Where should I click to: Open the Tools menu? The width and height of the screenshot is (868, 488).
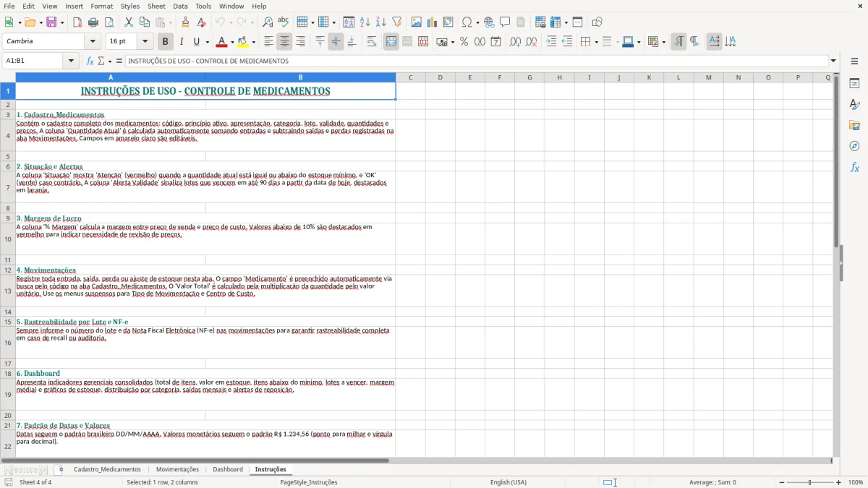tap(203, 6)
